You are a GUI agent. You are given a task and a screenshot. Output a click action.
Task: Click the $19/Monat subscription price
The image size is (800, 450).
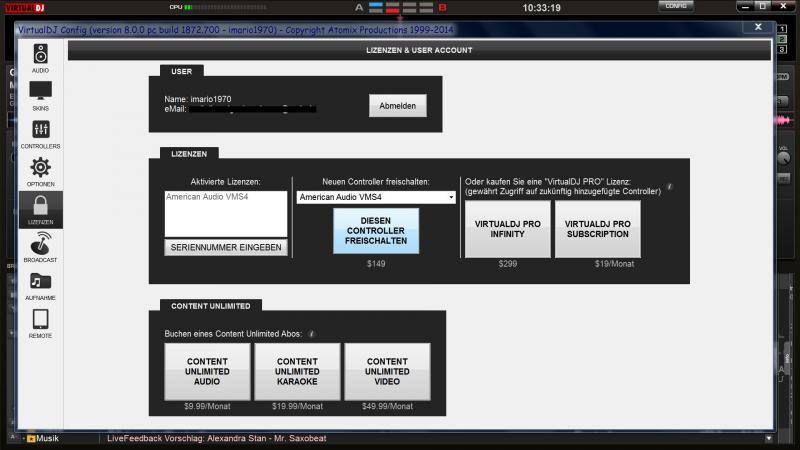(x=614, y=264)
